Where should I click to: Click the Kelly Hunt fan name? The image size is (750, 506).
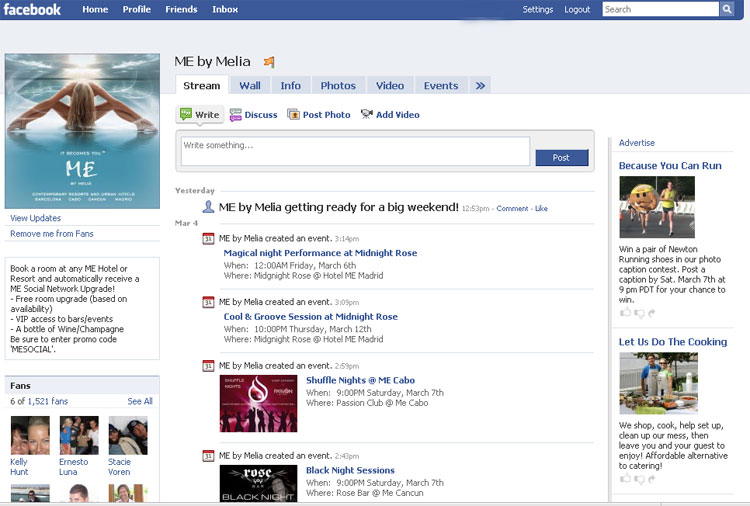pyautogui.click(x=19, y=467)
